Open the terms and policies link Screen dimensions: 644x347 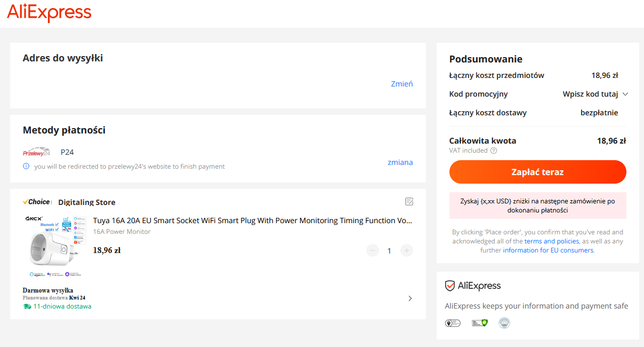coord(552,241)
